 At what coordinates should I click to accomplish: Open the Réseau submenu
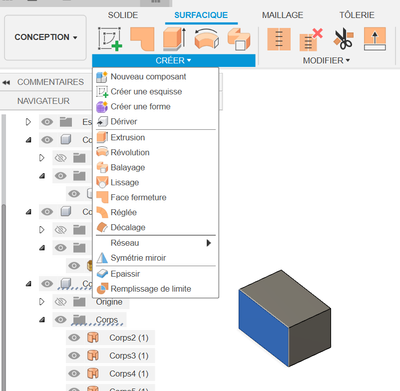[x=155, y=243]
